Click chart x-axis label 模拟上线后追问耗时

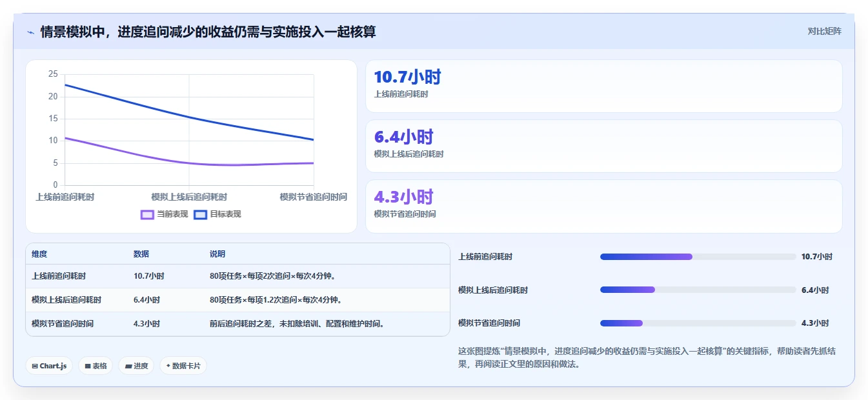click(189, 197)
